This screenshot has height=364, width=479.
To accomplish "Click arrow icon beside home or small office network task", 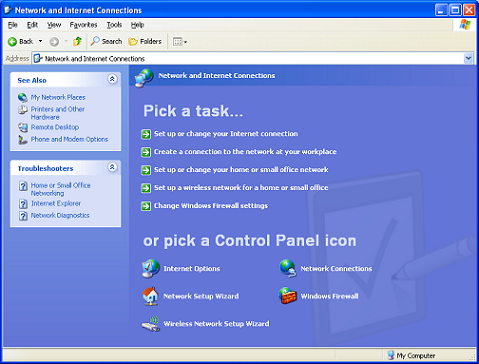I will [146, 170].
